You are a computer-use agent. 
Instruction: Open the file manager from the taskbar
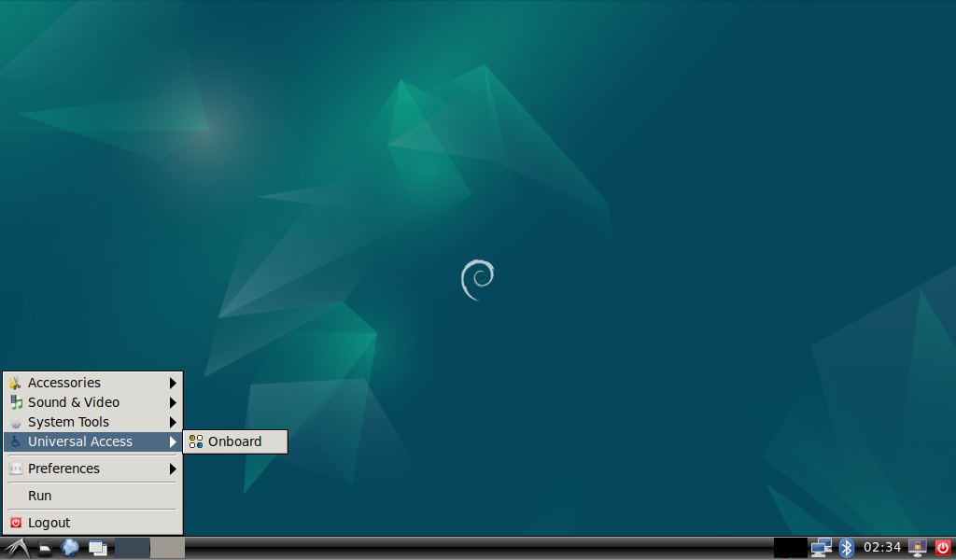point(45,548)
